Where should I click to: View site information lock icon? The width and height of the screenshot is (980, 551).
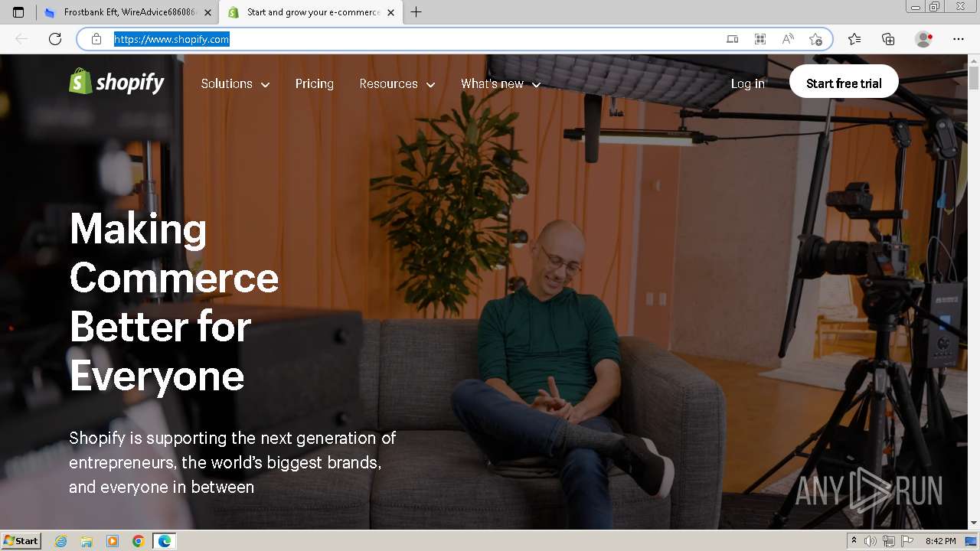pyautogui.click(x=96, y=39)
